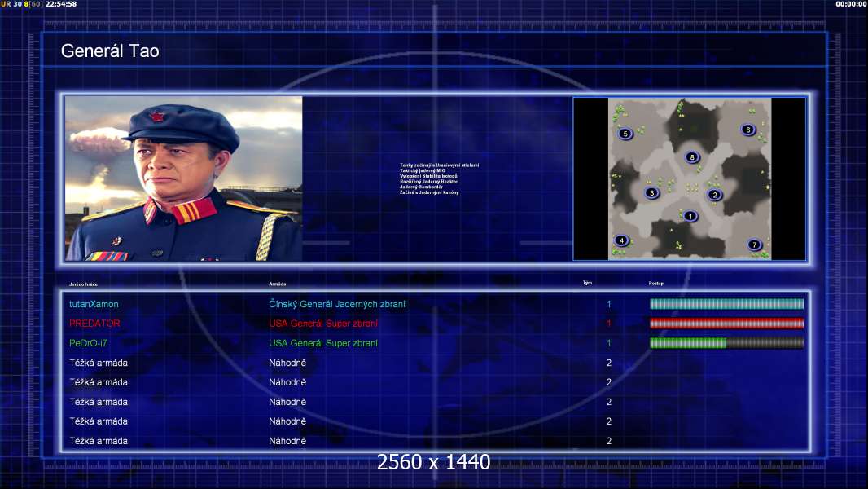Click PREDATOR's red loading progress bar

(x=726, y=324)
